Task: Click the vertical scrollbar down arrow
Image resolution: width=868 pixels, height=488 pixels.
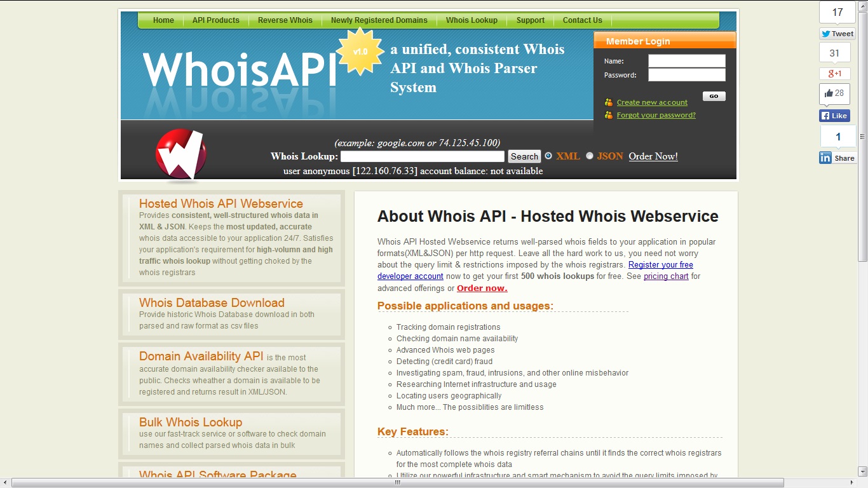Action: click(863, 472)
